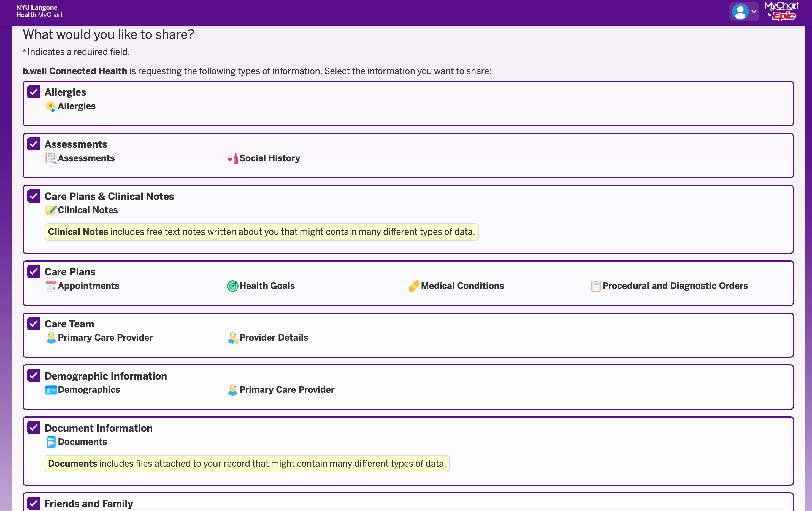Viewport: 812px width, 511px height.
Task: Uncheck the Allergies checkbox
Action: (x=34, y=92)
